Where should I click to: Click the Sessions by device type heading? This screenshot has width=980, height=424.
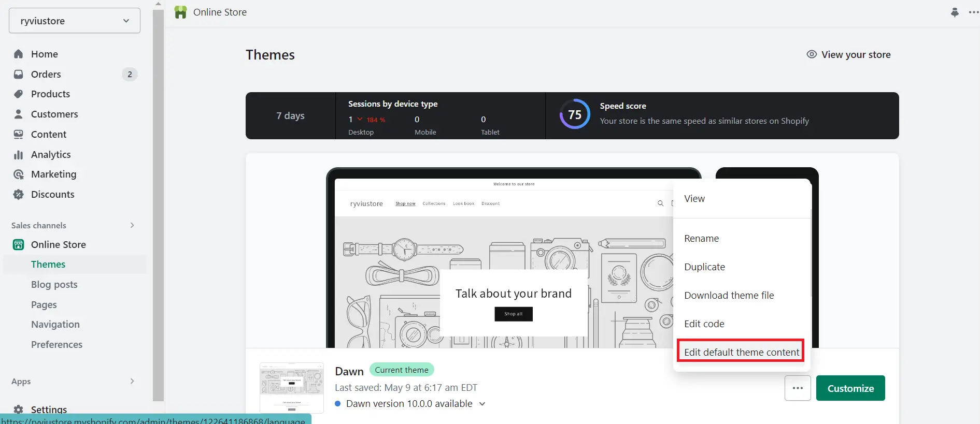click(x=393, y=104)
